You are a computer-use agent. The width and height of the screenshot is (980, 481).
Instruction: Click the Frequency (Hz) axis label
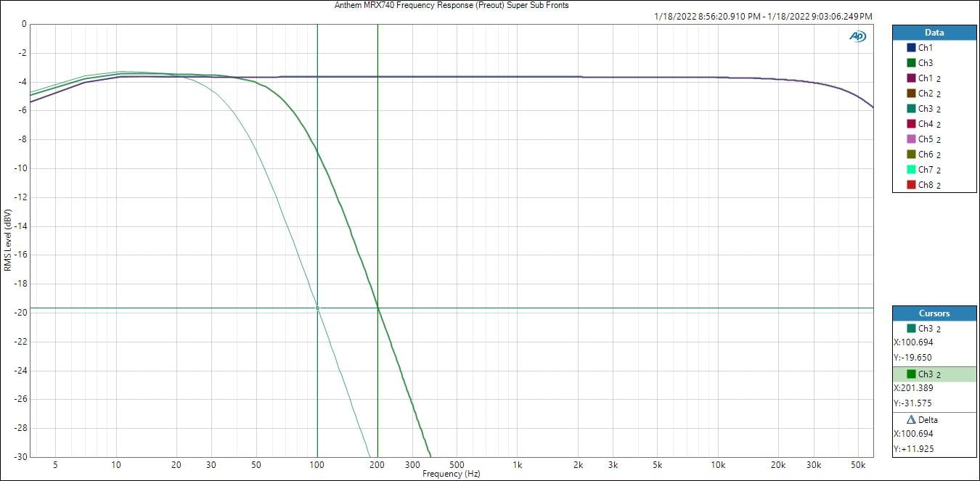pyautogui.click(x=451, y=474)
